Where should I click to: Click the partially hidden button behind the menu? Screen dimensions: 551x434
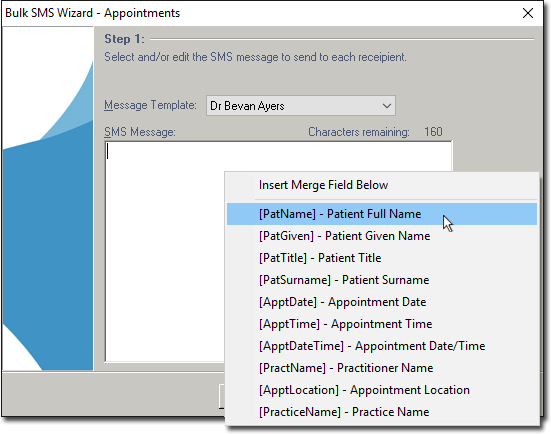(x=221, y=396)
